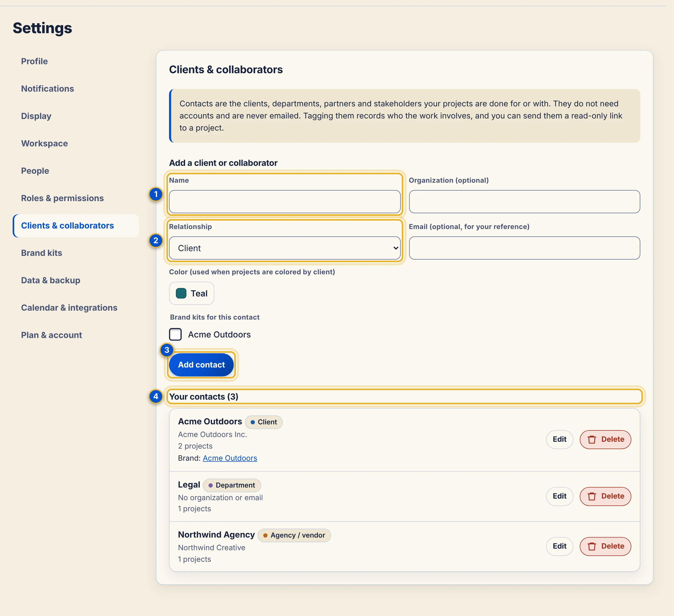This screenshot has height=616, width=674.
Task: Open the Relationship dropdown showing Client
Action: click(x=285, y=248)
